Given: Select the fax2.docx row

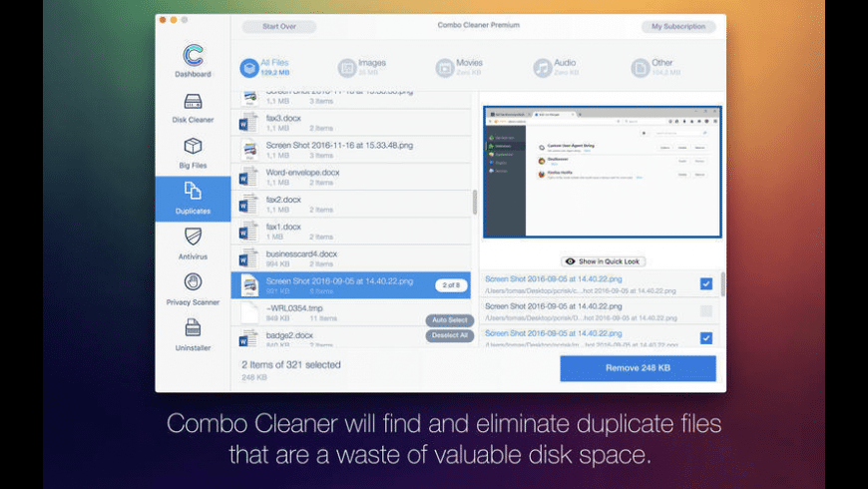Looking at the screenshot, I should coord(351,204).
